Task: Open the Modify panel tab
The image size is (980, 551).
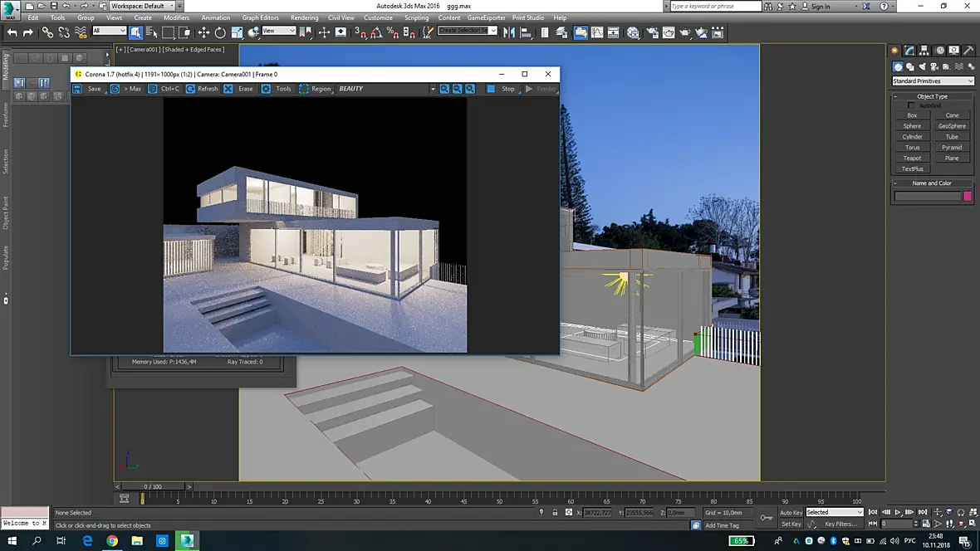Action: pos(909,51)
